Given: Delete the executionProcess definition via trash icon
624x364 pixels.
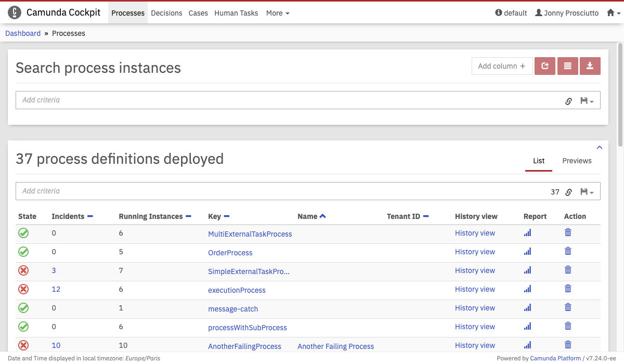Looking at the screenshot, I should coord(568,289).
